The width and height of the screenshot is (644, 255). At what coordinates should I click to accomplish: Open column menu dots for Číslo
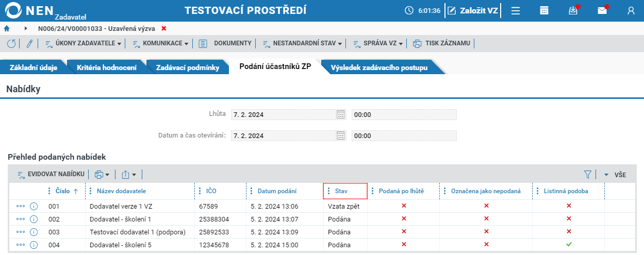(49, 191)
